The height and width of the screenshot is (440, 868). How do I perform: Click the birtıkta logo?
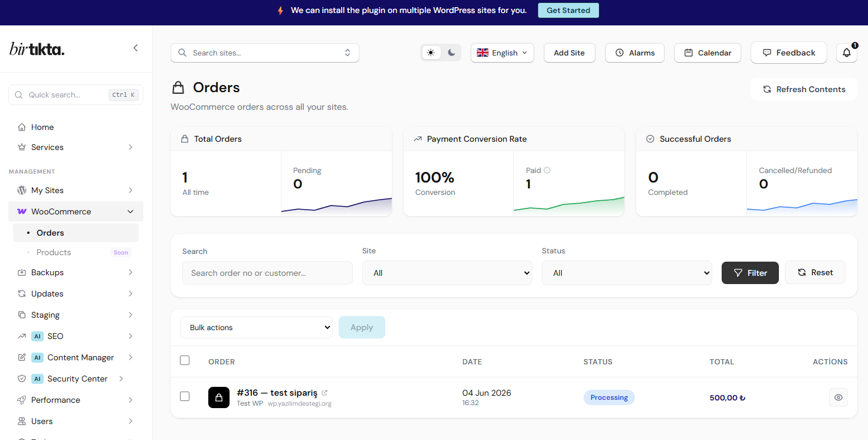point(37,49)
